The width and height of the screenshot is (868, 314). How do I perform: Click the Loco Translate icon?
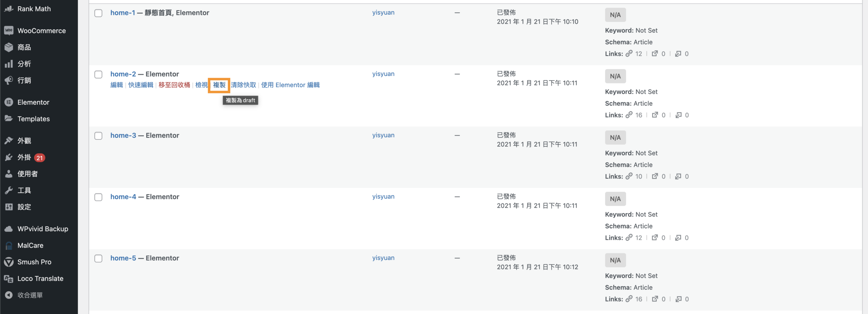(x=9, y=279)
